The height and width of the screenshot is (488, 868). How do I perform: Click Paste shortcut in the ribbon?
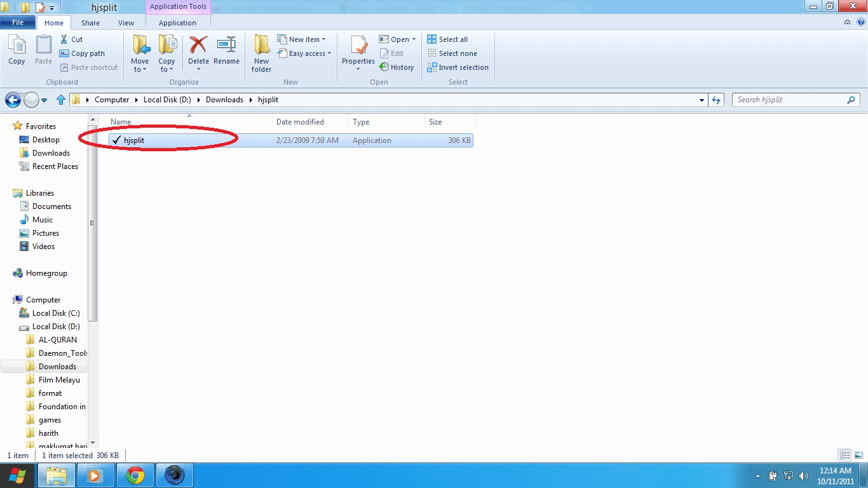tap(89, 67)
